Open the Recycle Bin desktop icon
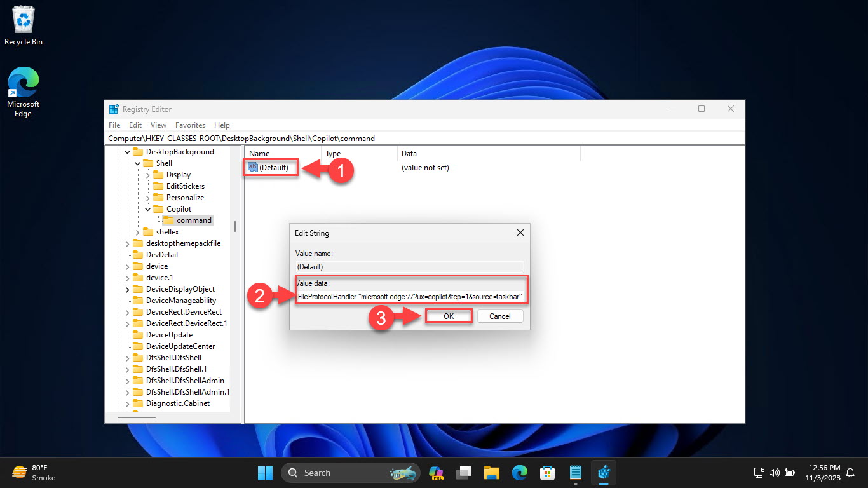The width and height of the screenshot is (868, 488). click(24, 25)
